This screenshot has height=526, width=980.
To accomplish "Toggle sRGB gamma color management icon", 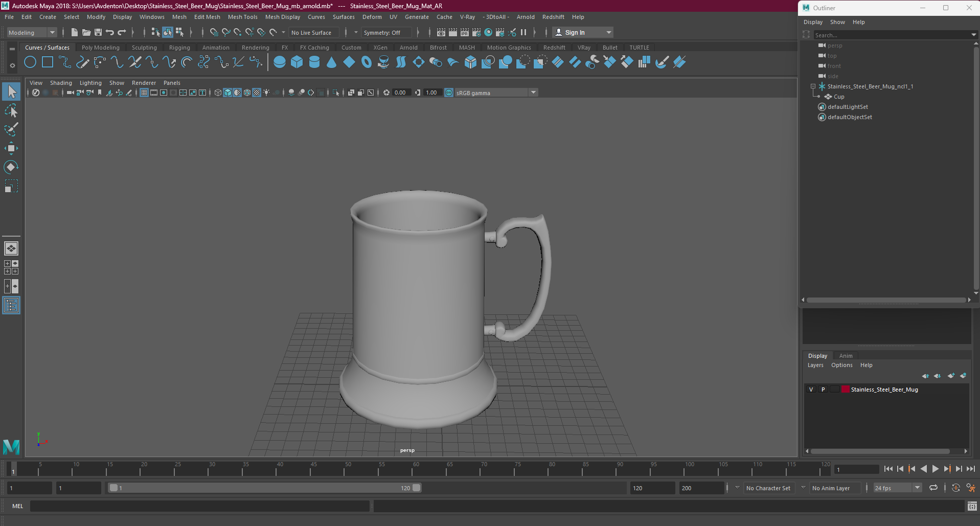I will pyautogui.click(x=448, y=93).
